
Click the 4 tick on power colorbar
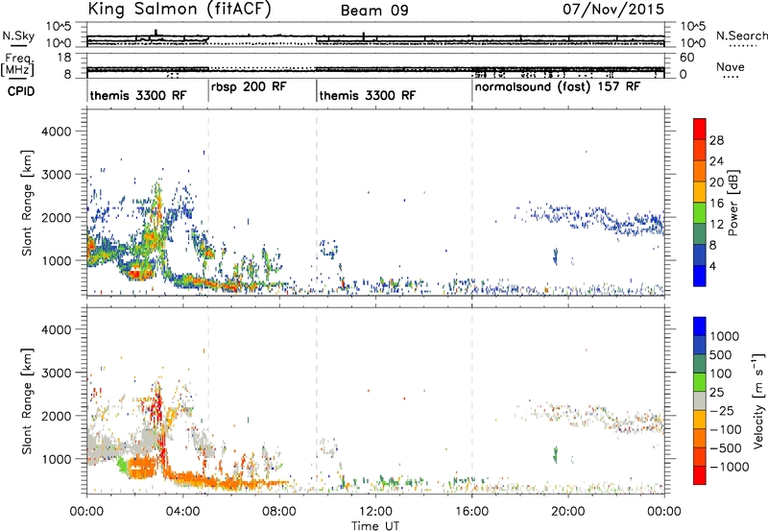pos(713,267)
